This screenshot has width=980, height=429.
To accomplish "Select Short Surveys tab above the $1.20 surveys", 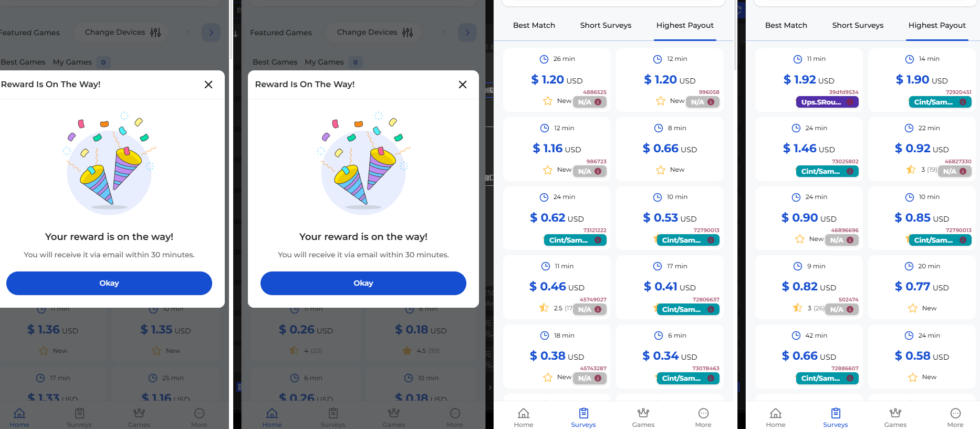I will (x=606, y=25).
